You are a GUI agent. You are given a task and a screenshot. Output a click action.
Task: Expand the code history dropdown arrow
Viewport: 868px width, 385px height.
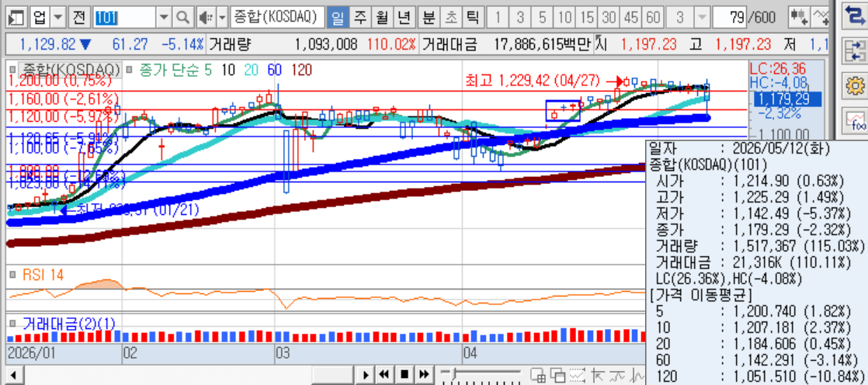click(x=163, y=18)
